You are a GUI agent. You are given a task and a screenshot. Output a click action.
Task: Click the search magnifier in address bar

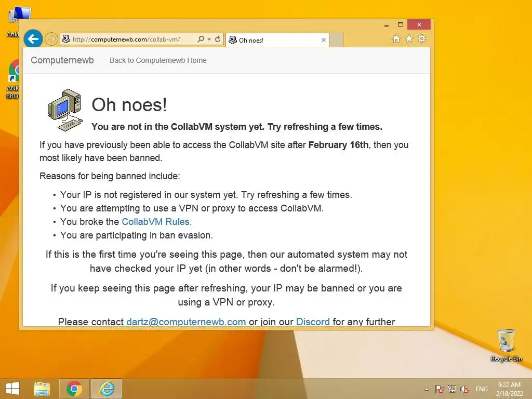[x=201, y=39]
